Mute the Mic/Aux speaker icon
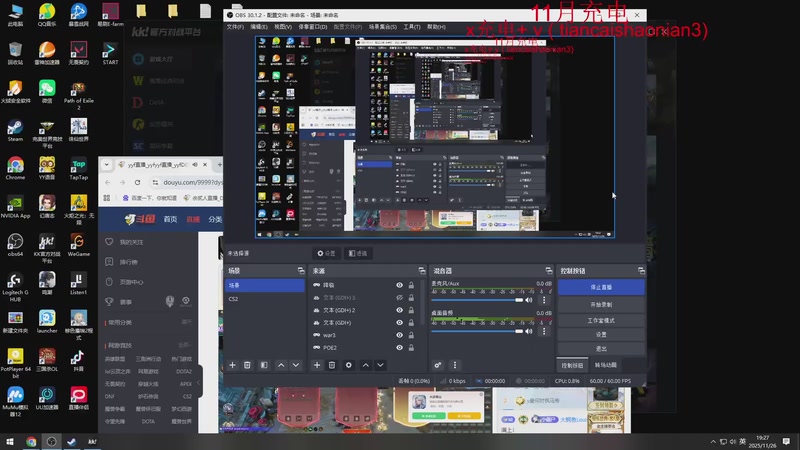Screen dimensions: 800x450 click(x=529, y=300)
